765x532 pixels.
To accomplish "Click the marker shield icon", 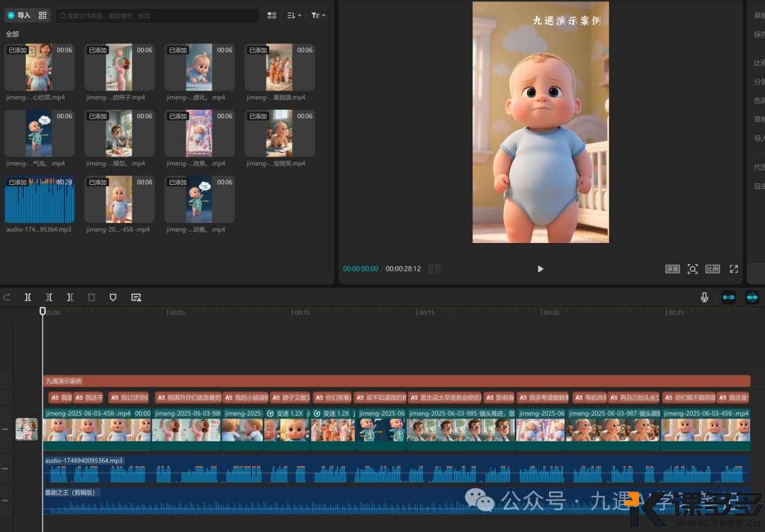I will click(x=113, y=298).
